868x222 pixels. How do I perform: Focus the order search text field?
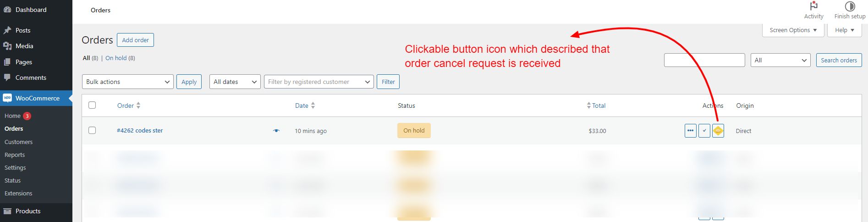[x=704, y=60]
